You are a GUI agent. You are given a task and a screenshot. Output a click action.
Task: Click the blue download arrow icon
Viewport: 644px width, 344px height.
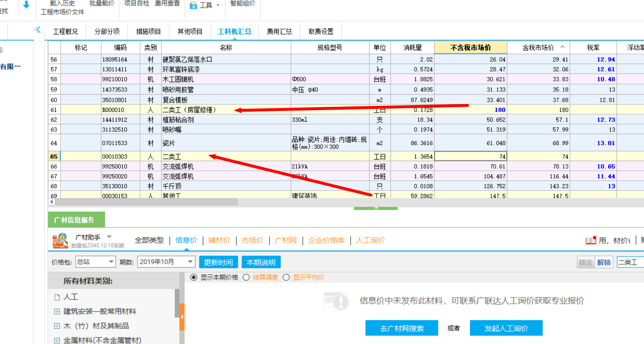point(26,5)
